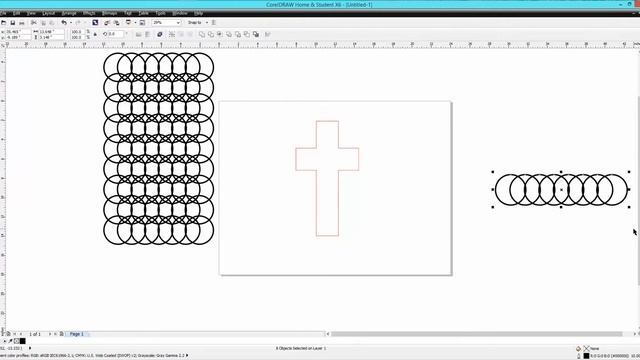Open the zoom level dropdown showing 29%
This screenshot has height=360, width=640.
pos(178,23)
